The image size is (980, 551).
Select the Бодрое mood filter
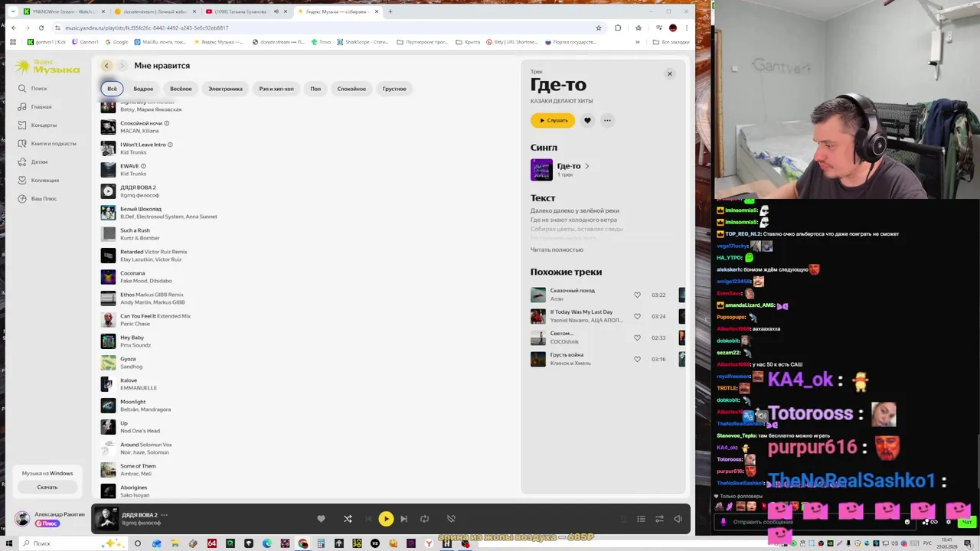point(143,89)
